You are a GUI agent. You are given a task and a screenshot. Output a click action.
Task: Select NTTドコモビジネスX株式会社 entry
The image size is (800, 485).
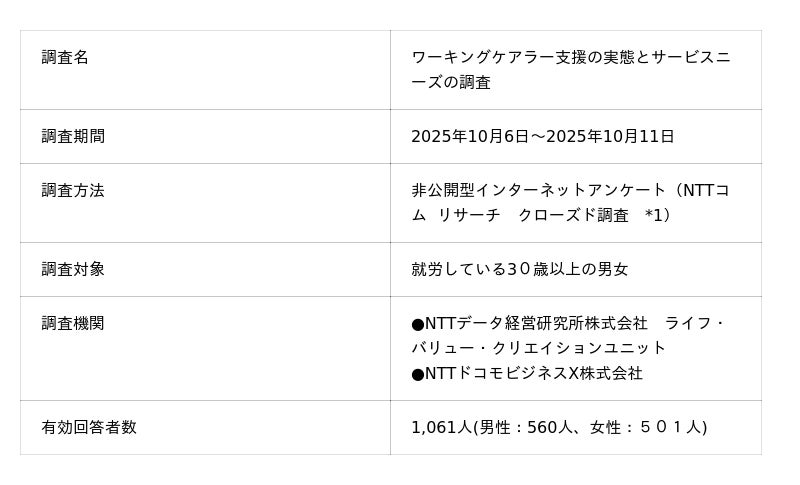[x=534, y=373]
